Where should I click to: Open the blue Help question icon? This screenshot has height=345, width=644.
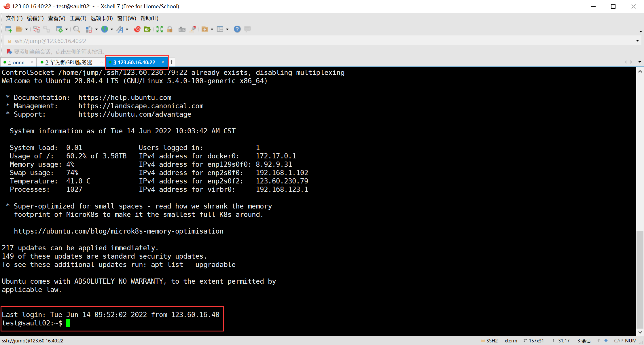click(x=237, y=29)
